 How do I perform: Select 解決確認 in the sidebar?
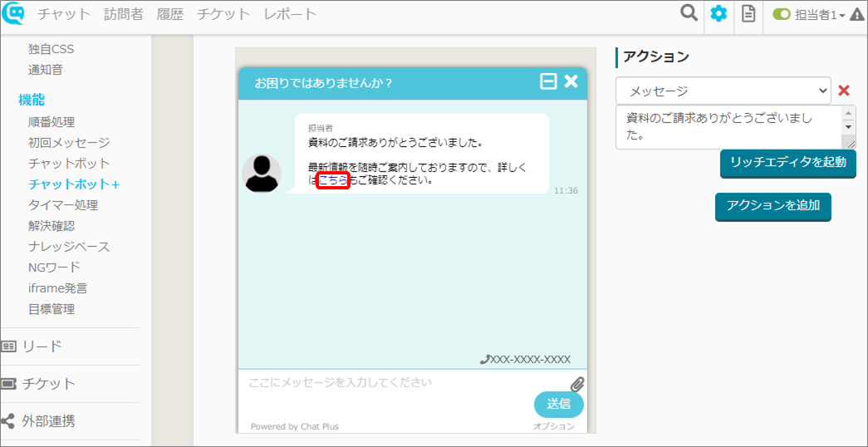51,226
